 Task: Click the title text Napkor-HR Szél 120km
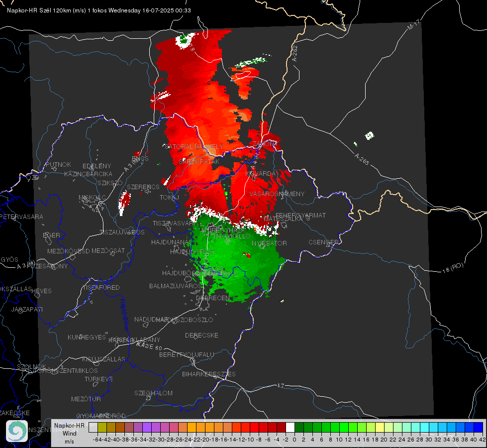tap(39, 10)
